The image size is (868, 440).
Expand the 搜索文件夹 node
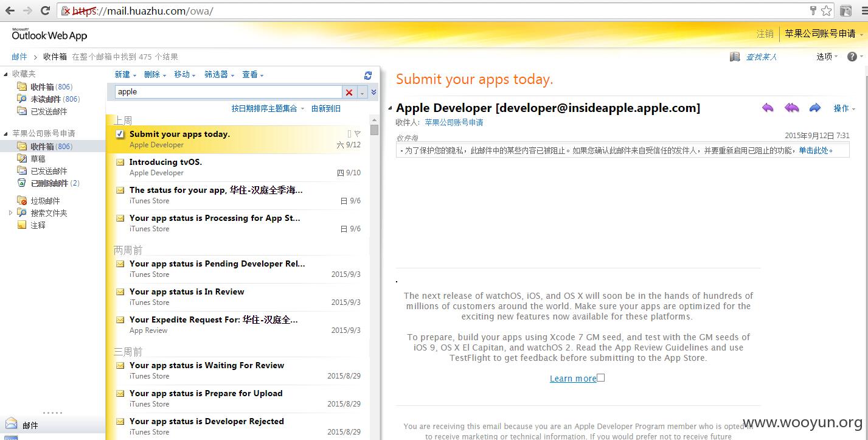point(10,213)
